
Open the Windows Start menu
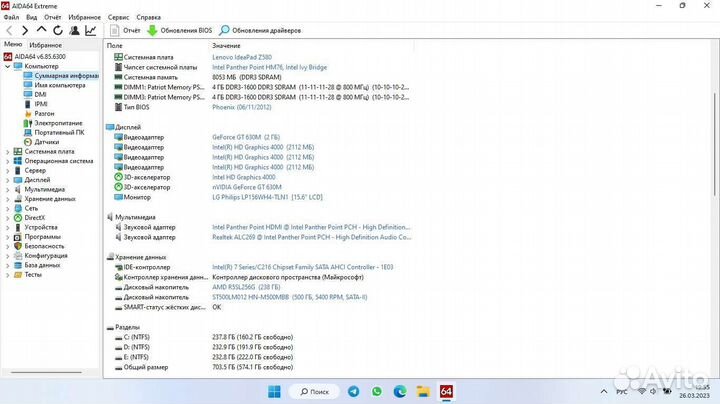pos(274,392)
